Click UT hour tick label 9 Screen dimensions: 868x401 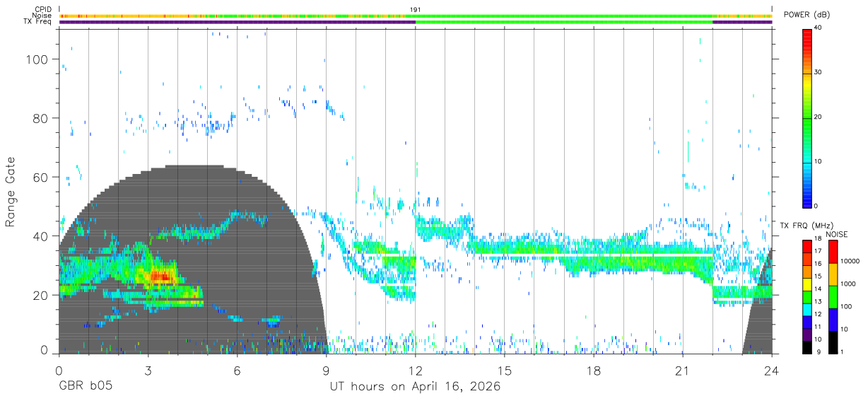pos(327,370)
